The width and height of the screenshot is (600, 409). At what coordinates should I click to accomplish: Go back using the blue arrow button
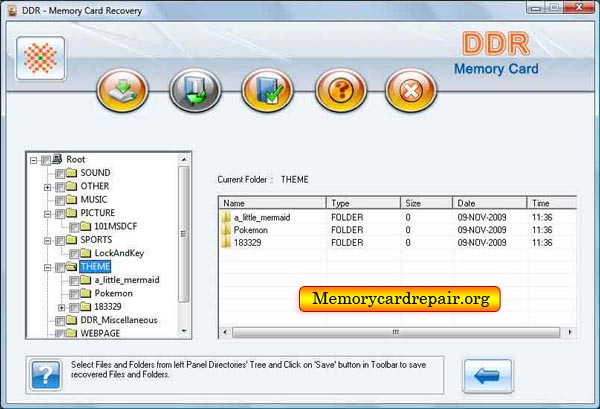487,376
